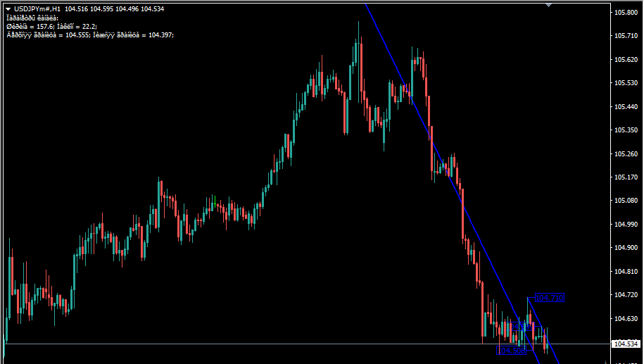Click the 105.440 mark on the price axis
This screenshot has width=644, height=364.
tap(625, 107)
